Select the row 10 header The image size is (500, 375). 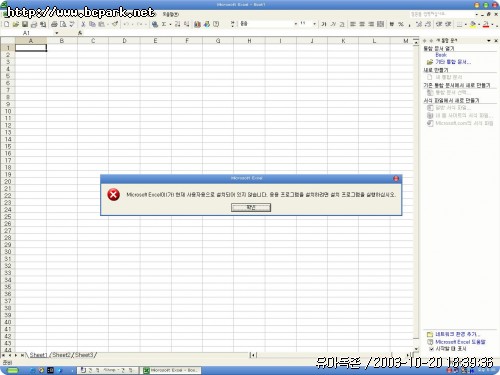pyautogui.click(x=8, y=111)
